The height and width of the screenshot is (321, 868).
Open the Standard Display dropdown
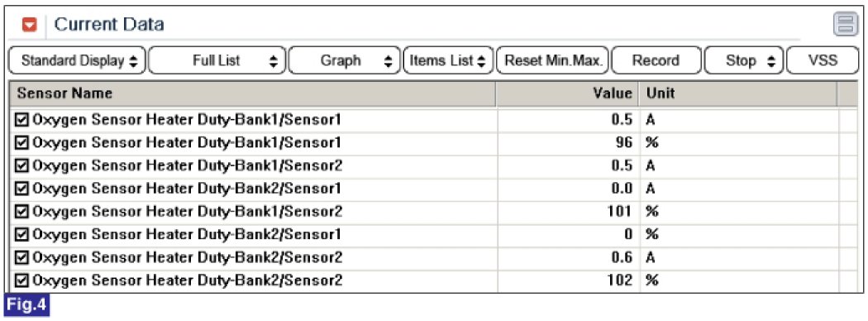(x=78, y=61)
